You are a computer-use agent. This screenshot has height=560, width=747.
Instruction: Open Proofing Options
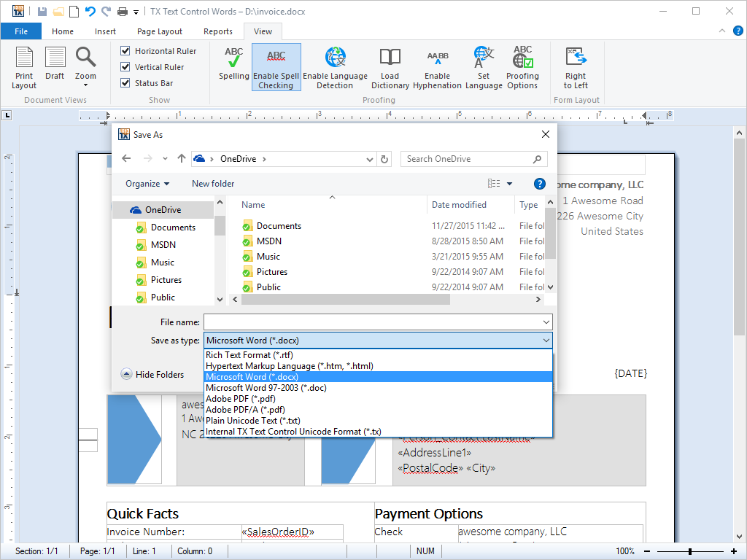(x=522, y=68)
